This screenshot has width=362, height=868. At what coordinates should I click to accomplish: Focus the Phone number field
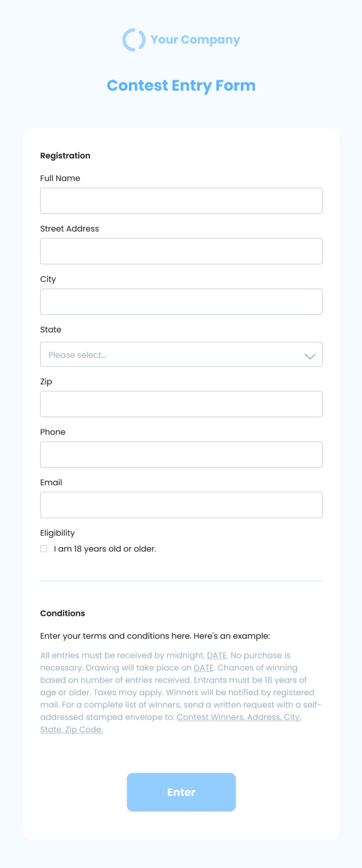coord(181,454)
